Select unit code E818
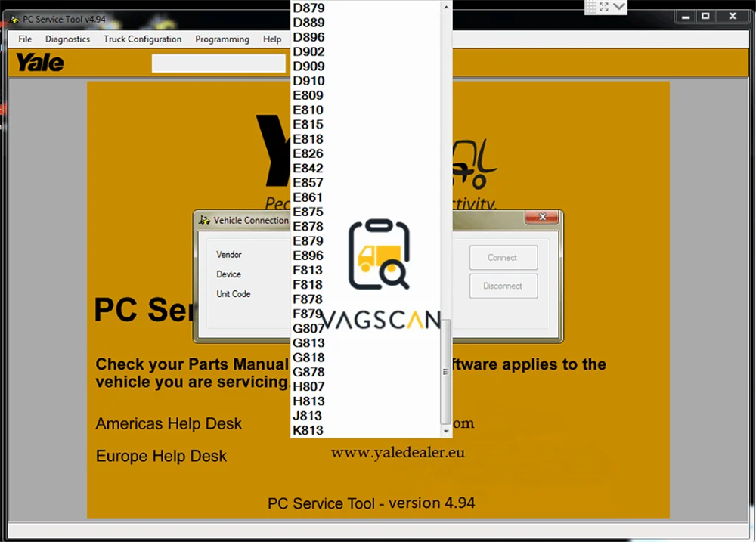The width and height of the screenshot is (756, 542). coord(365,139)
